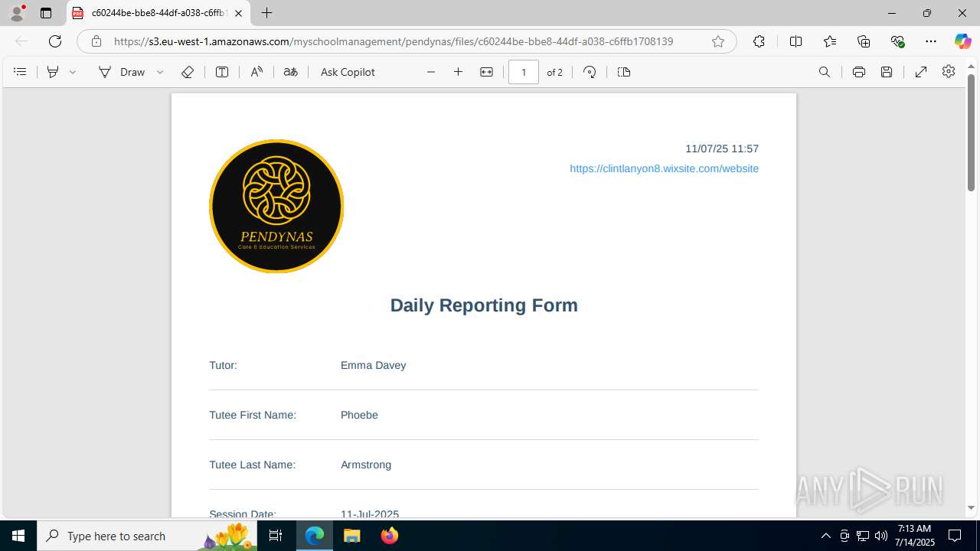
Task: Click the tutee first name Phoebe
Action: point(359,415)
